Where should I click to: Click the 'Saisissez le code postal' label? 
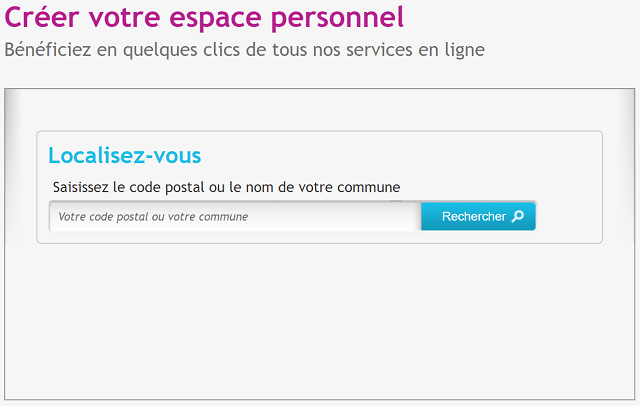(226, 187)
